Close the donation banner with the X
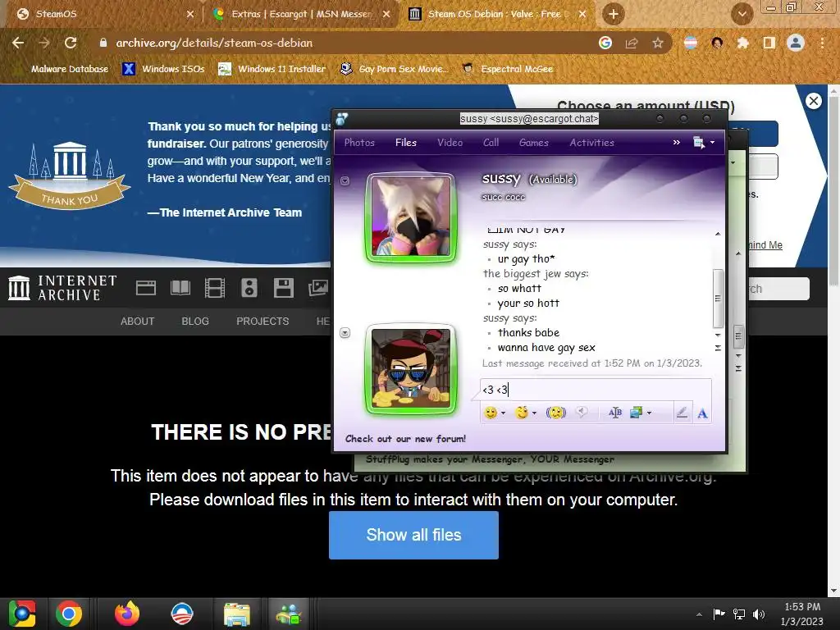This screenshot has width=840, height=630. tap(813, 101)
